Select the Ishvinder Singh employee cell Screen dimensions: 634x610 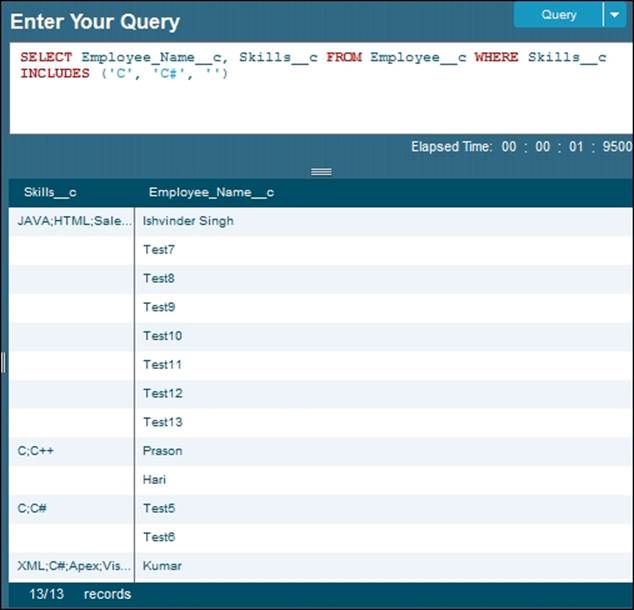pyautogui.click(x=188, y=221)
